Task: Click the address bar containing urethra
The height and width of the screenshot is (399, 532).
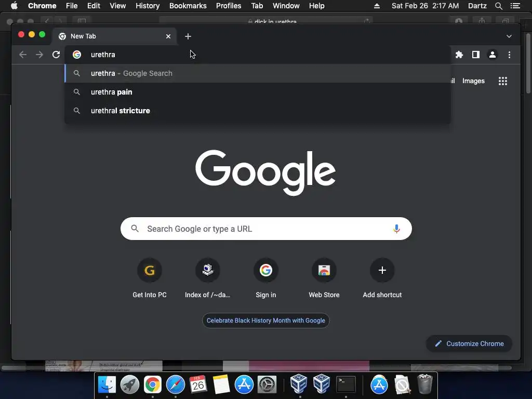Action: (x=258, y=55)
